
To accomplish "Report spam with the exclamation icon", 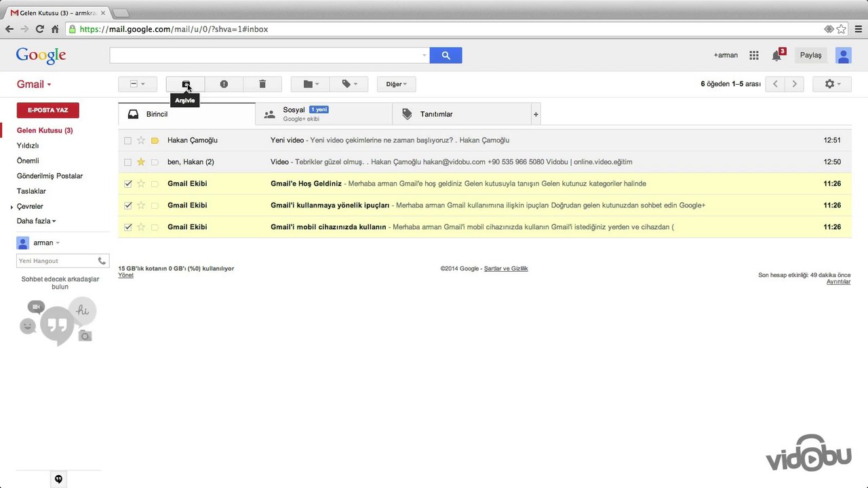I will pos(224,84).
